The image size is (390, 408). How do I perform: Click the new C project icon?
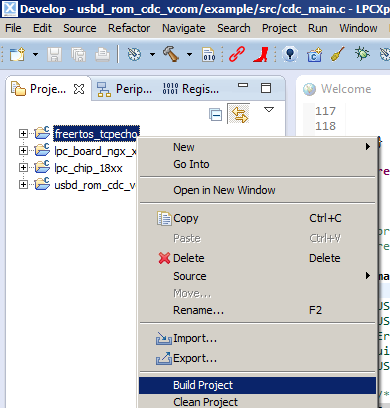(x=314, y=54)
